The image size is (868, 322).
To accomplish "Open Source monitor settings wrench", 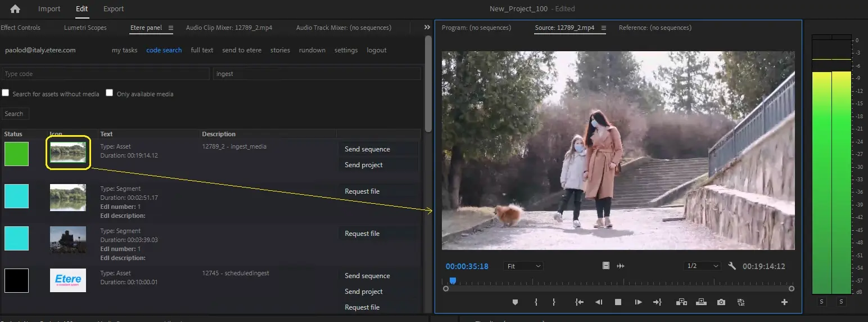I will pos(732,266).
